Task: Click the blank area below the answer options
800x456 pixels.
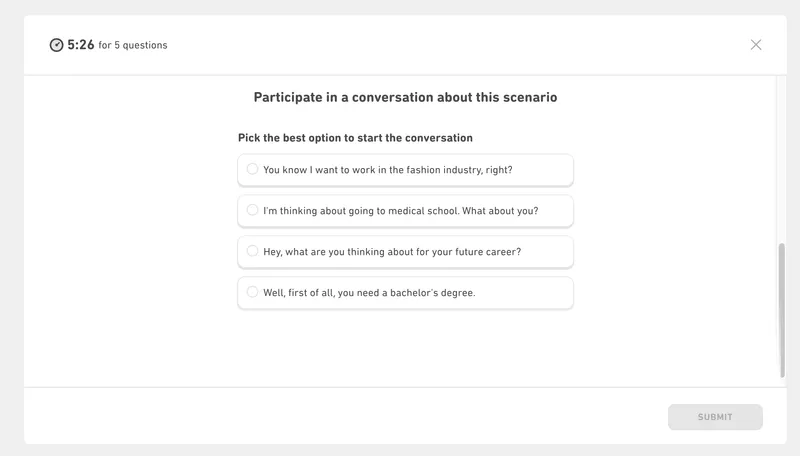Action: tap(405, 345)
